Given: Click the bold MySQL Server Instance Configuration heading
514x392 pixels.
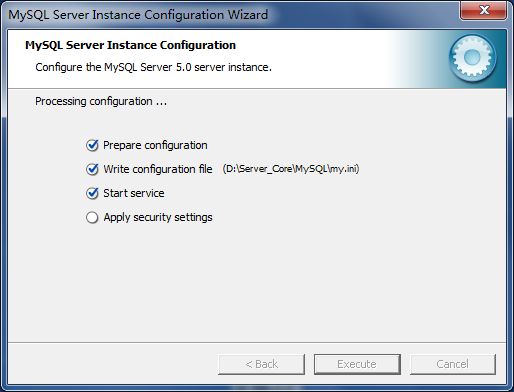Looking at the screenshot, I should pyautogui.click(x=131, y=45).
